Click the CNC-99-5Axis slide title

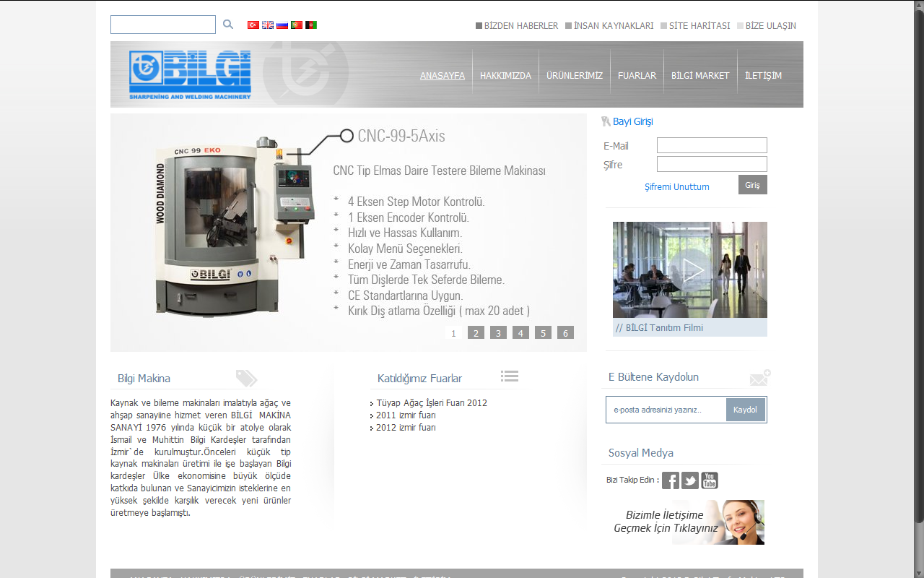[x=401, y=136]
